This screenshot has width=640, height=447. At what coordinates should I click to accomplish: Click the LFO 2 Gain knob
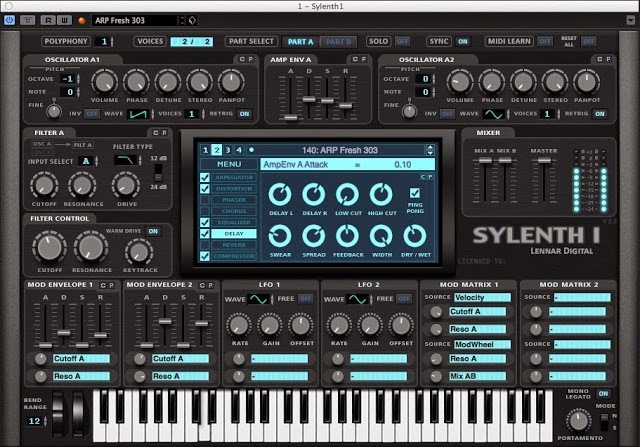coord(370,325)
